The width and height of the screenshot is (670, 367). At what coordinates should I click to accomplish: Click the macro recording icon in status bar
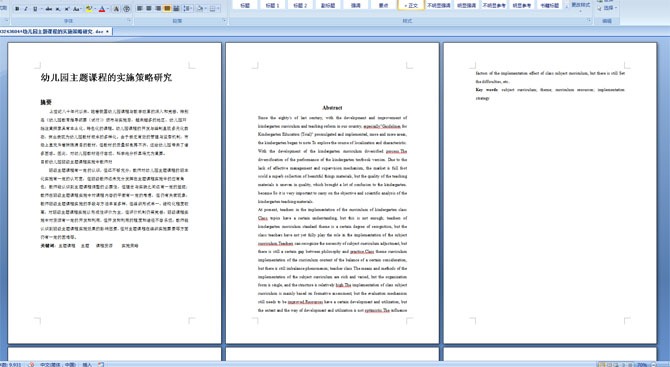101,364
